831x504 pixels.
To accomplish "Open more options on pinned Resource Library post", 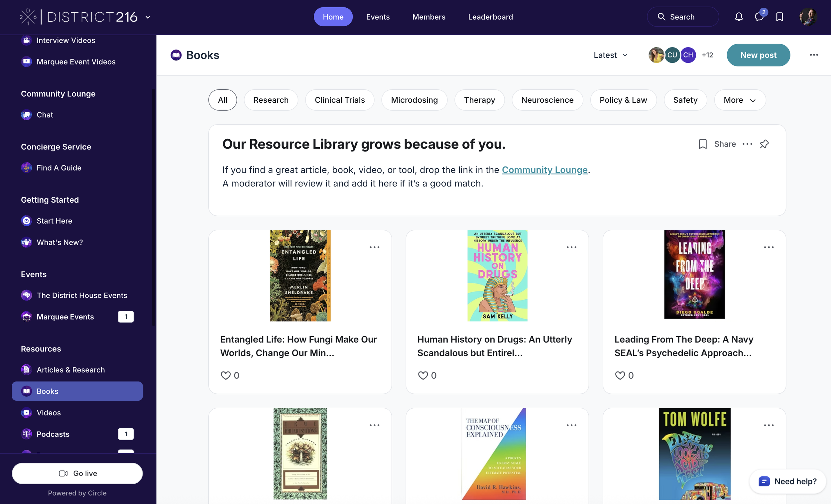I will 747,144.
